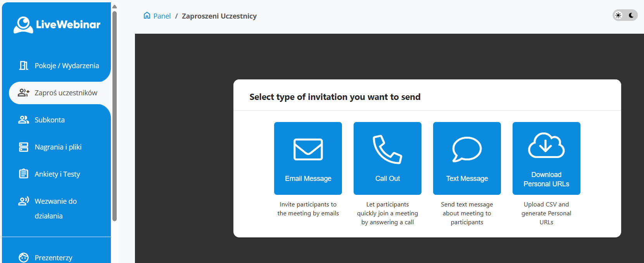644x263 pixels.
Task: Pick the Text Message invitation tile
Action: pos(467,158)
